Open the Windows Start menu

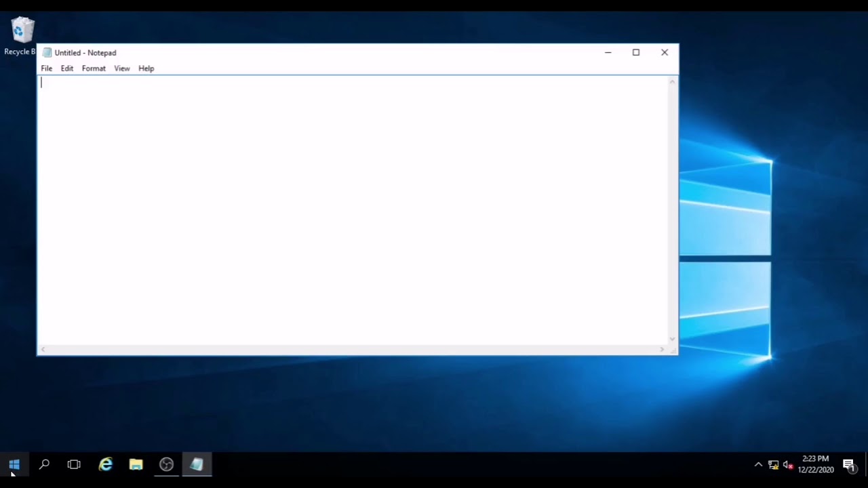pyautogui.click(x=14, y=464)
